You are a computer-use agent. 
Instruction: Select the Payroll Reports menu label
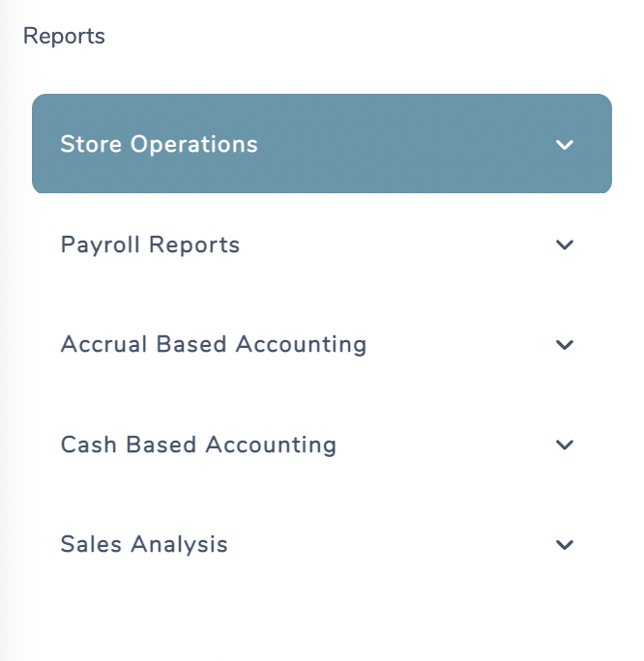[150, 245]
